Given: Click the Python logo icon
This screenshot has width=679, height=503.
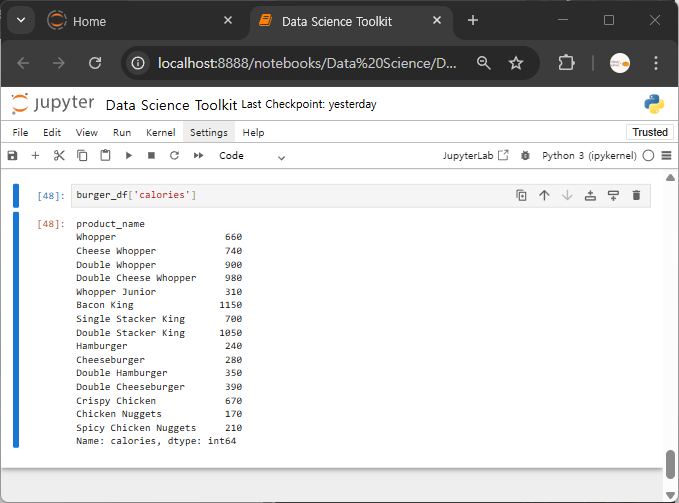Looking at the screenshot, I should coord(654,104).
